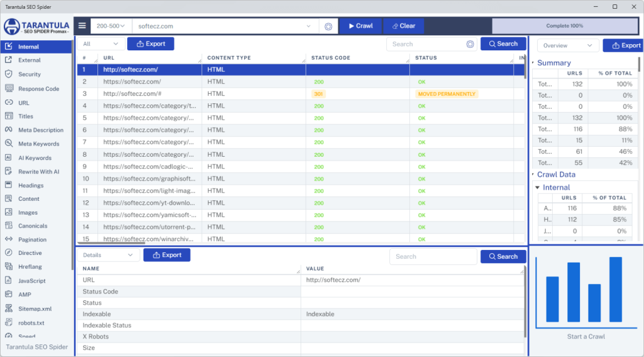Click the URL link icon in the sidebar
Viewport: 644px width, 357px height.
click(9, 103)
